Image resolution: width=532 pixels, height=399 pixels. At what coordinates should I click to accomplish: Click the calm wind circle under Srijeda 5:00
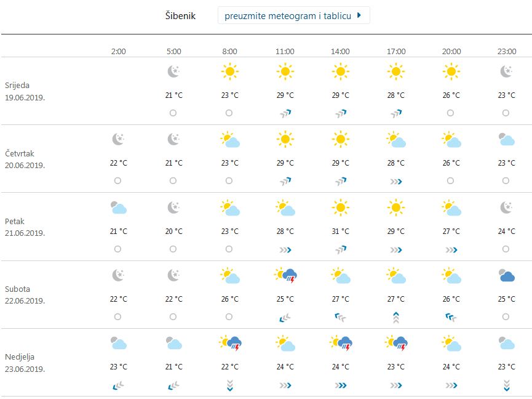point(173,113)
